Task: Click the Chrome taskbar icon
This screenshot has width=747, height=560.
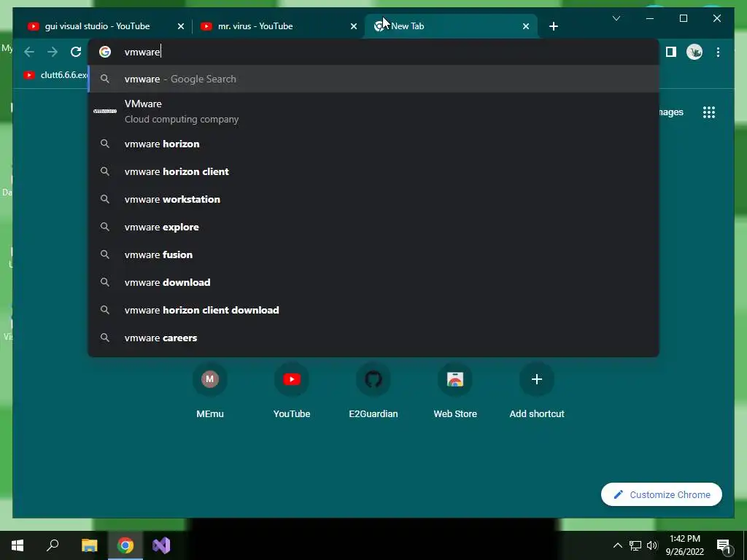Action: (125, 545)
